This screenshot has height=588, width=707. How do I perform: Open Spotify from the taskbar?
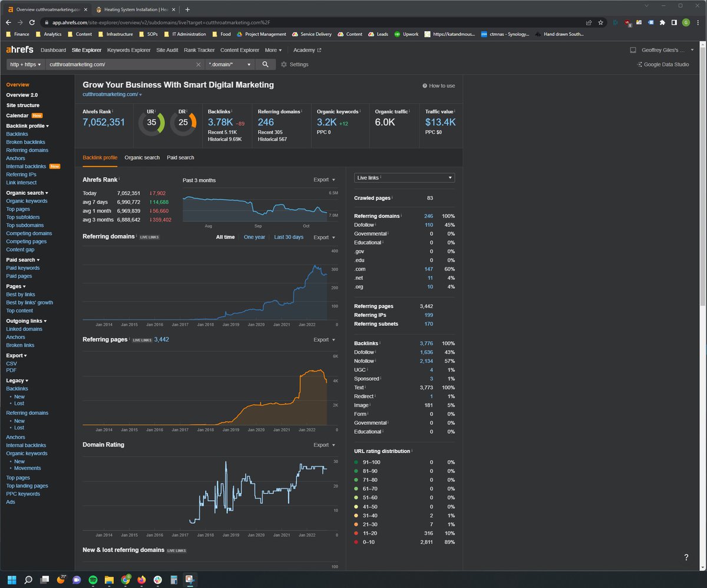coord(93,580)
